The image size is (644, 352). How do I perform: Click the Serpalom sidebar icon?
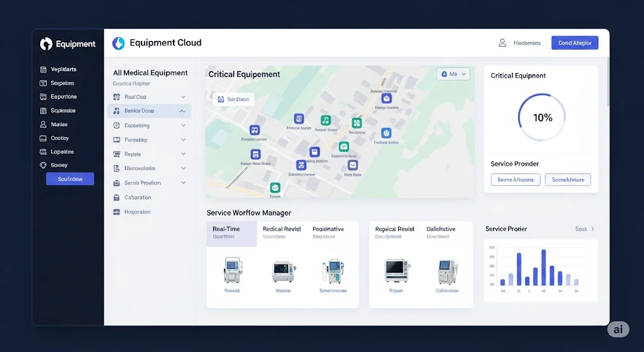tap(43, 83)
